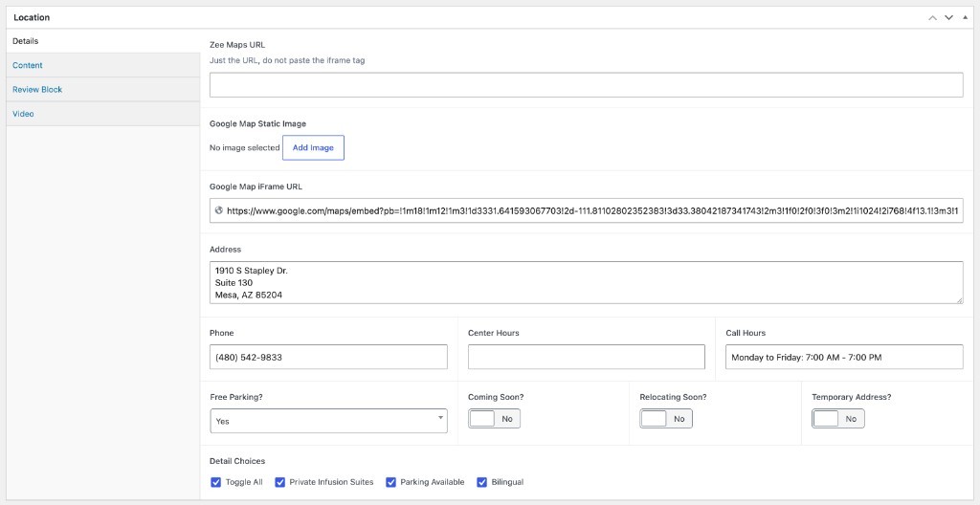Screen dimensions: 980x505
Task: Click the Call Hours input field
Action: (x=844, y=357)
